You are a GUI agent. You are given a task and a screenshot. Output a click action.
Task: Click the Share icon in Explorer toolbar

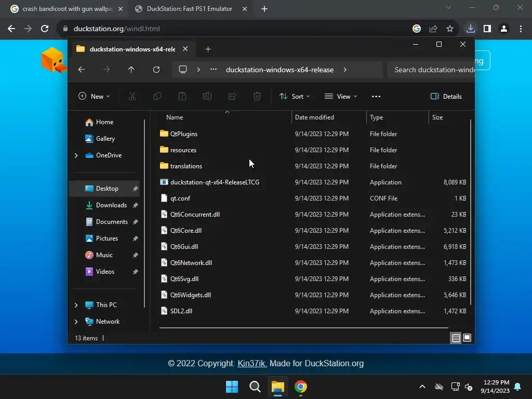[232, 96]
